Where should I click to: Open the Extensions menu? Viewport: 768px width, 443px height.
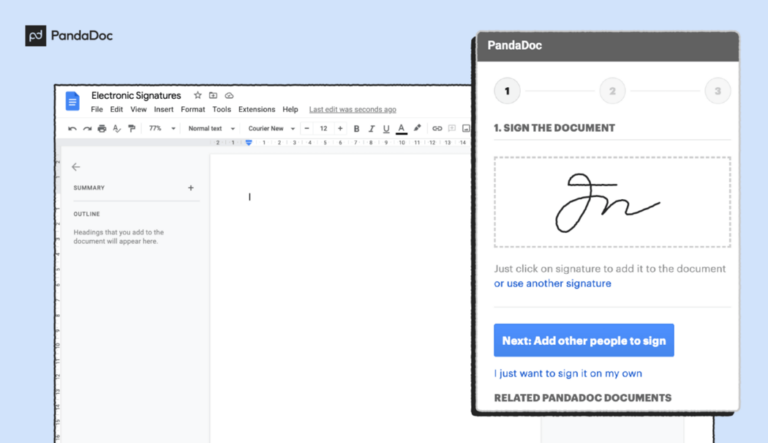click(x=257, y=109)
